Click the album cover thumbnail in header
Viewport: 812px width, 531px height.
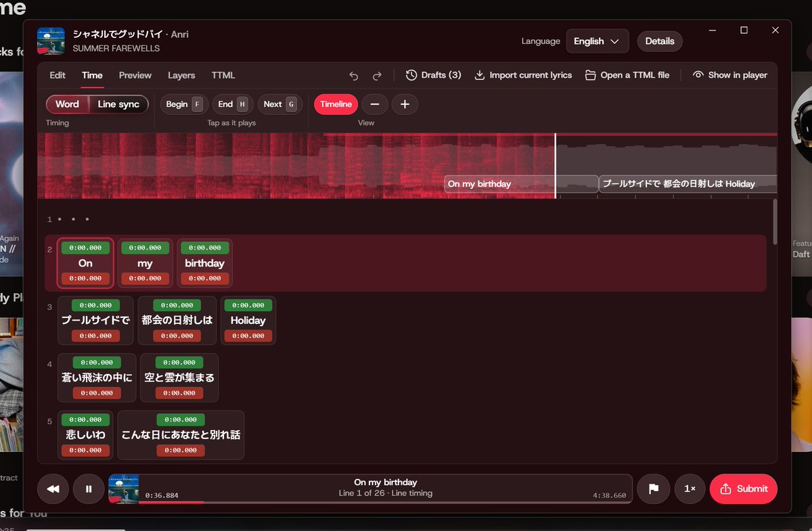(x=51, y=41)
